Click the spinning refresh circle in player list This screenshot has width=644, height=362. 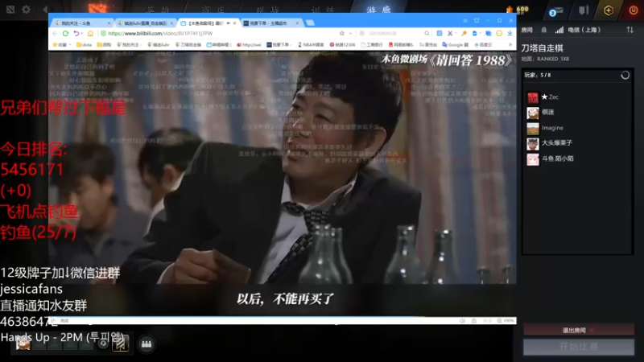[625, 75]
